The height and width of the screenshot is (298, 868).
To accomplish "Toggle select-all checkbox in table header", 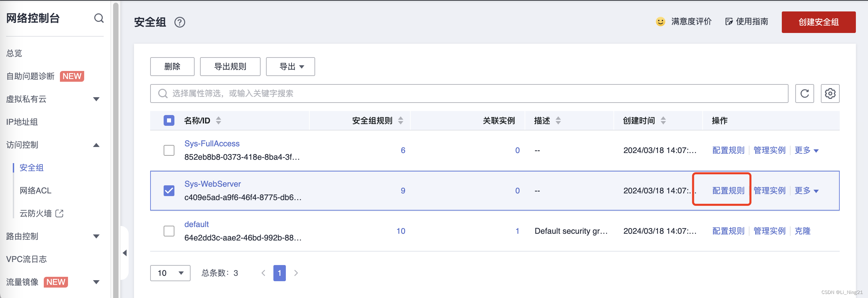I will pos(169,120).
